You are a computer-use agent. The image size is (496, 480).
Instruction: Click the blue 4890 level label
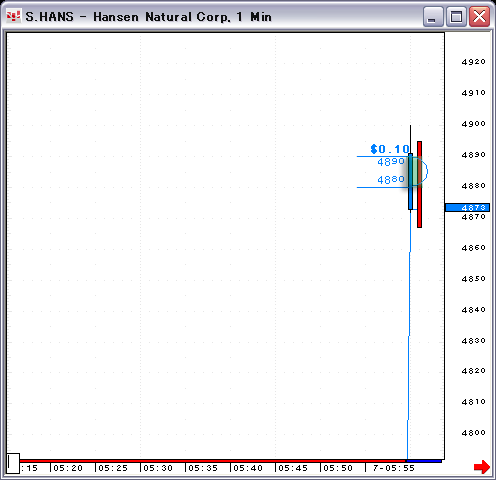point(391,162)
